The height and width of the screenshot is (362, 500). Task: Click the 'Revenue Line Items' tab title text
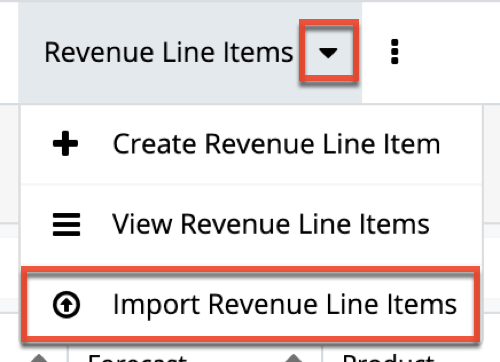pos(169,52)
